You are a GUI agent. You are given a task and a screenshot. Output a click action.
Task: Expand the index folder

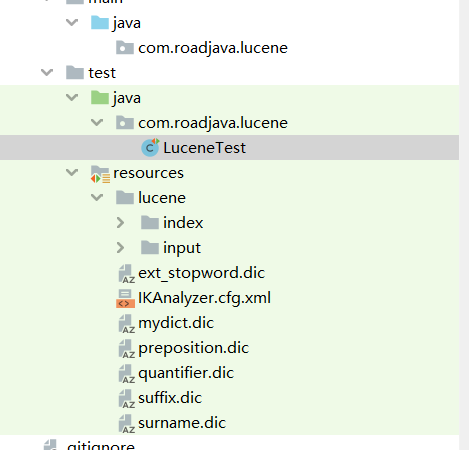tap(120, 223)
